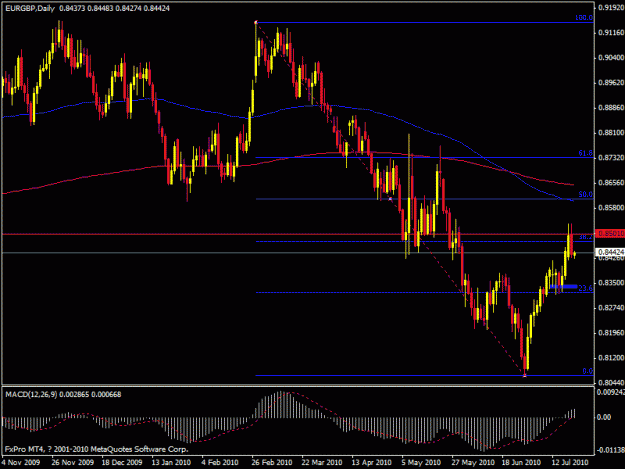625x469 pixels.
Task: Click the 0.86560 price axis value
Action: tap(611, 183)
